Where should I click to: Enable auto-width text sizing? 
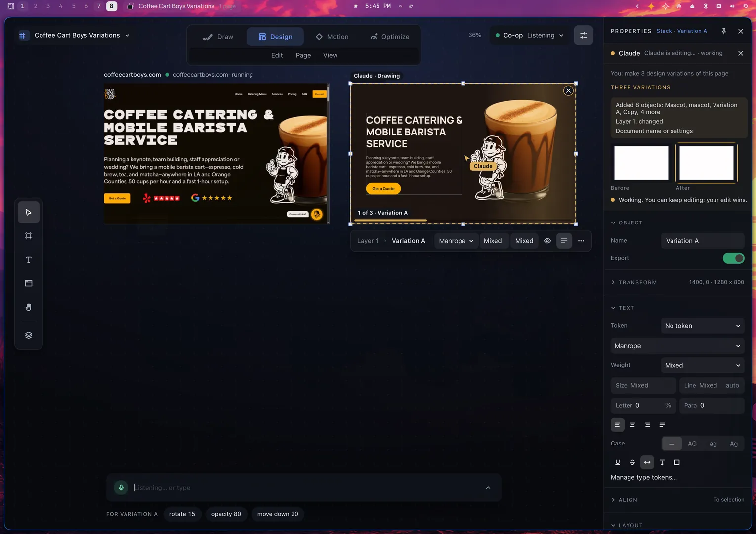(647, 462)
